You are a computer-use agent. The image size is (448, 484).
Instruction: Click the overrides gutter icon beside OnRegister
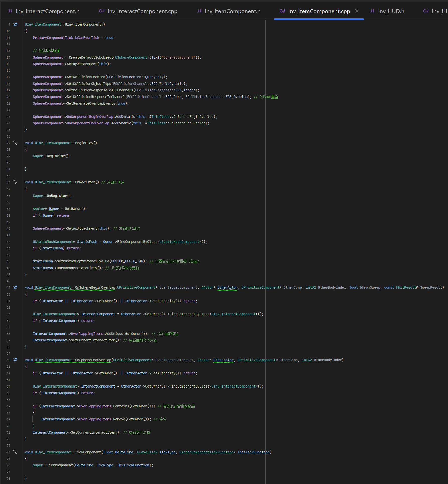pyautogui.click(x=15, y=182)
